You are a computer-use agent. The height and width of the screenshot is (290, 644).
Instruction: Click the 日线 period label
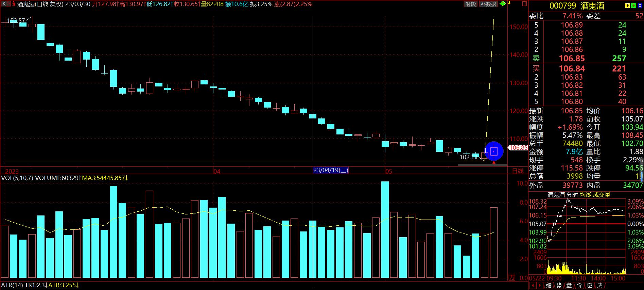tap(518, 171)
